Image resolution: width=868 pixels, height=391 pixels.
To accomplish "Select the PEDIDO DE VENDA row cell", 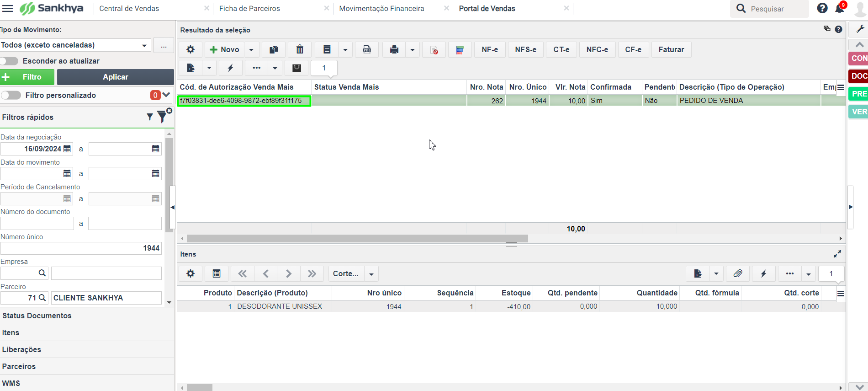I will (748, 101).
